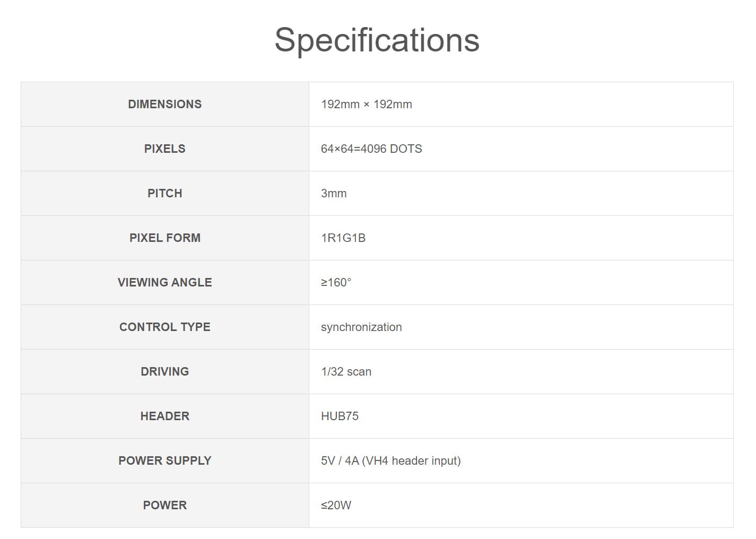
Task: Click the PIXEL FORM row label
Action: (x=164, y=238)
